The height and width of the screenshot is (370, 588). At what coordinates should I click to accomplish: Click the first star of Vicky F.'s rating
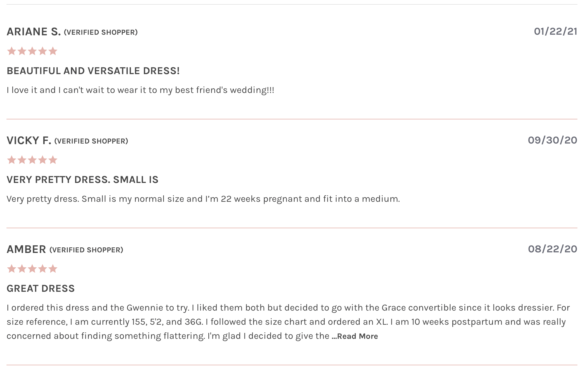pyautogui.click(x=11, y=160)
